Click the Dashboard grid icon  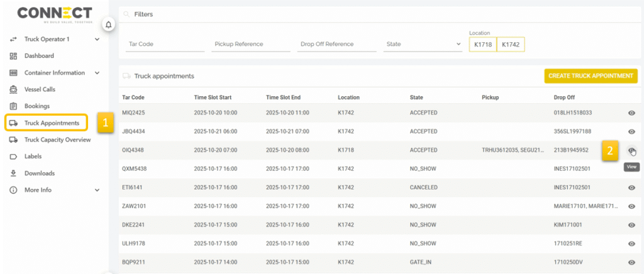point(13,56)
